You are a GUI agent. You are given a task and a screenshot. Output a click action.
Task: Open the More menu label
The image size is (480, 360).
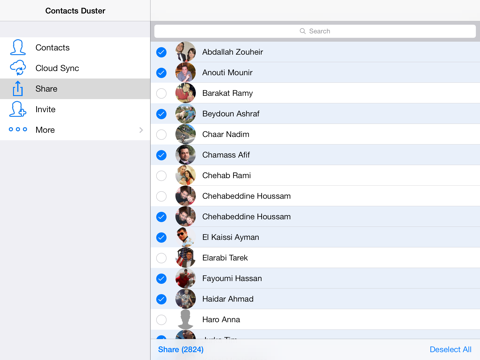[x=45, y=130]
